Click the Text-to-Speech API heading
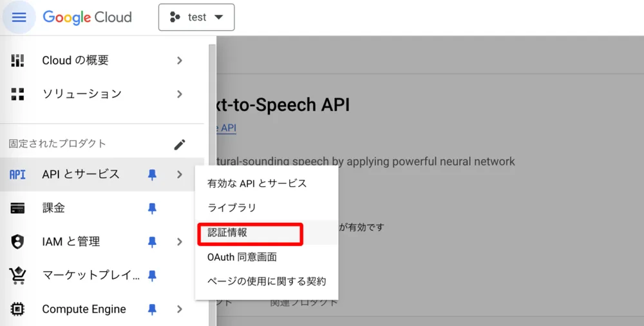 pyautogui.click(x=283, y=105)
